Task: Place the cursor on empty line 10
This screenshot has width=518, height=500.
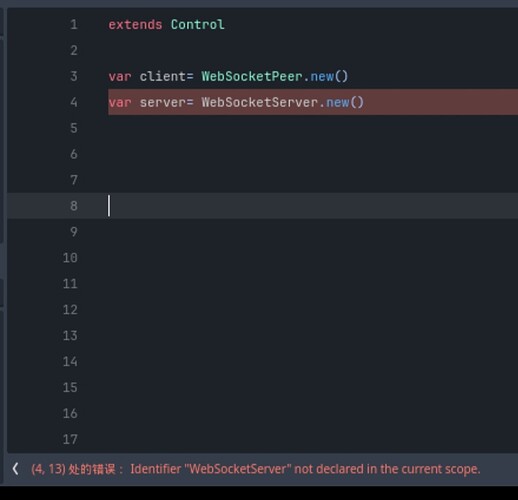Action: [x=313, y=258]
